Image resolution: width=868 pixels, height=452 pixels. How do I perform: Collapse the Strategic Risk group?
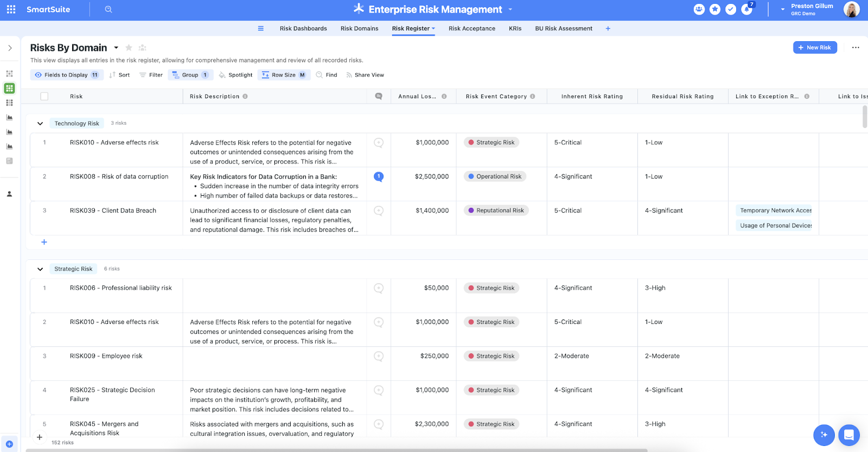click(x=40, y=269)
